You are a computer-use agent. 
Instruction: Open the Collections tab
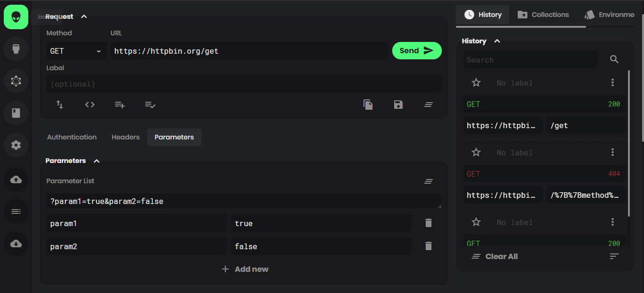pyautogui.click(x=543, y=14)
